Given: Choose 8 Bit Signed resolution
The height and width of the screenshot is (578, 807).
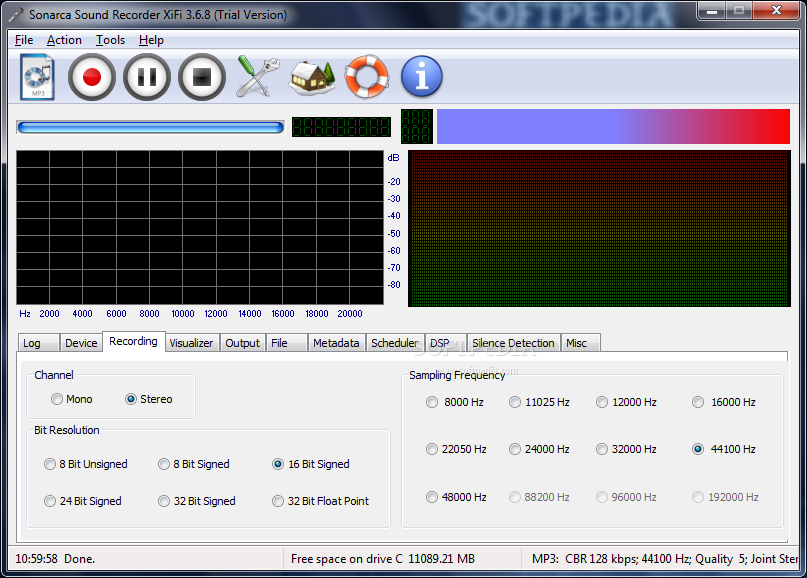Looking at the screenshot, I should click(194, 464).
